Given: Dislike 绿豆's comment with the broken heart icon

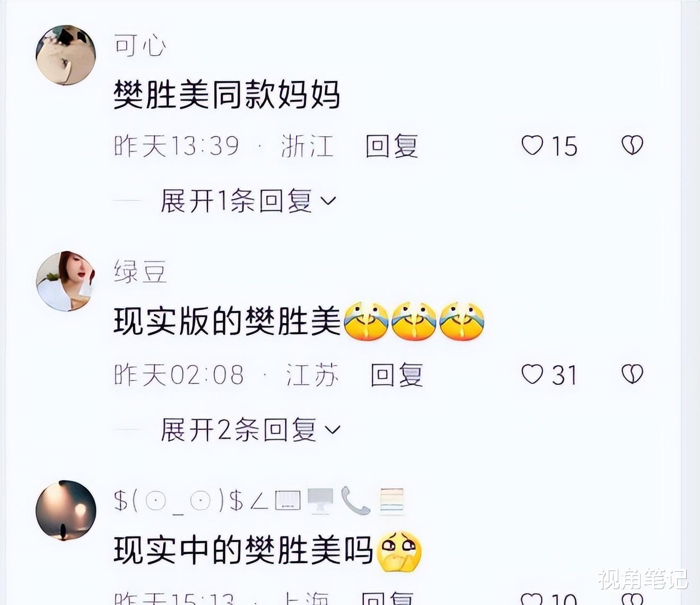Looking at the screenshot, I should click(x=632, y=374).
